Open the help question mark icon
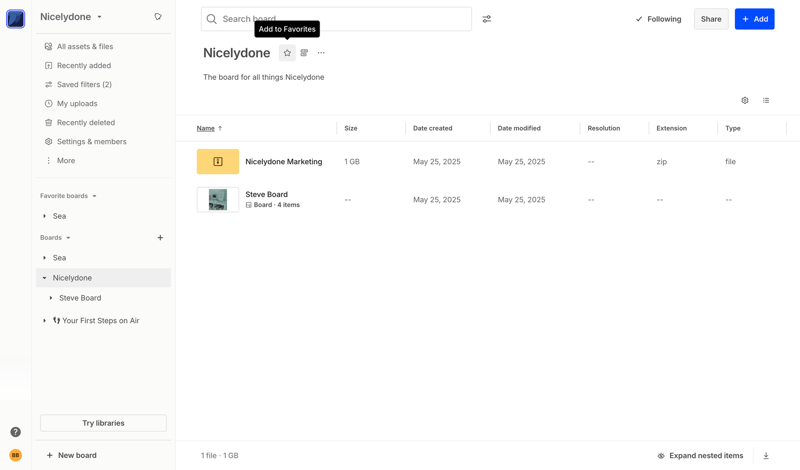Image resolution: width=800 pixels, height=470 pixels. click(x=16, y=432)
